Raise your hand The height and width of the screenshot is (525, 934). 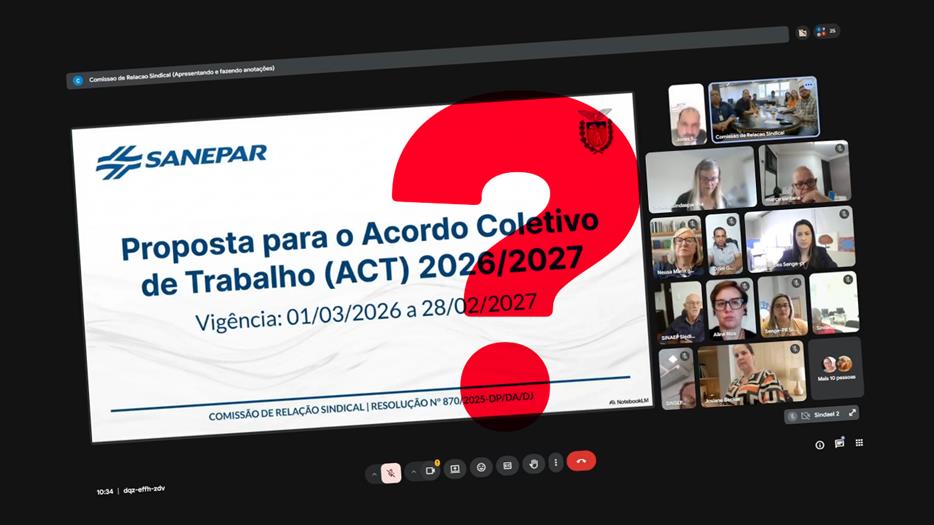[x=533, y=463]
